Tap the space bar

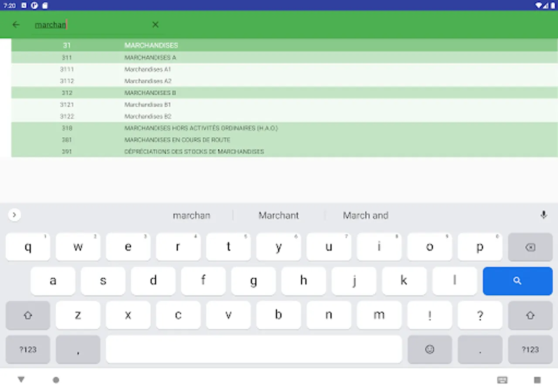point(254,349)
